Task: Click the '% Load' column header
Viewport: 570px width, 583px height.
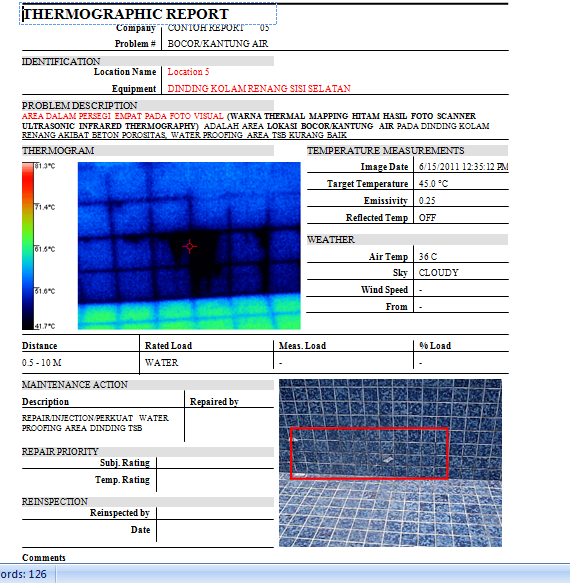Action: 435,346
